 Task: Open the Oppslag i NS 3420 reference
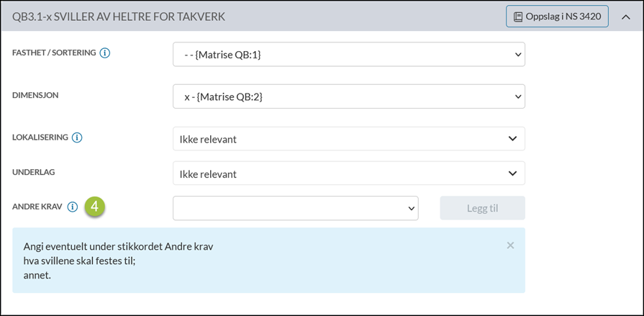click(x=557, y=16)
